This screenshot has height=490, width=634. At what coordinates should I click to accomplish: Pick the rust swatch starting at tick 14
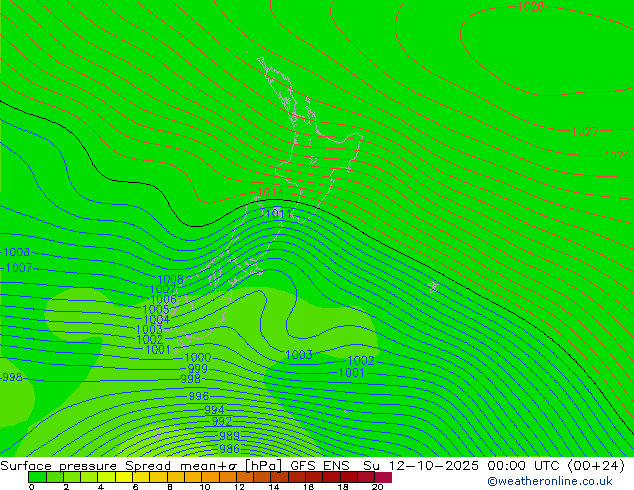pos(279,477)
